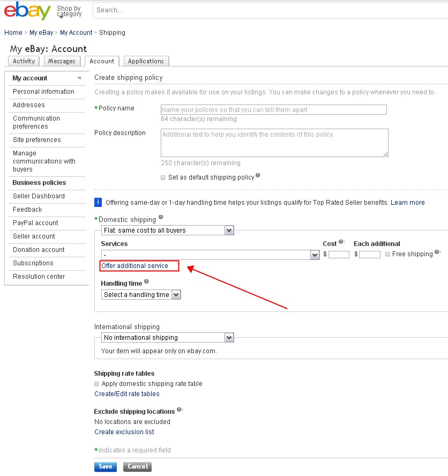Click Create exclusion list
The width and height of the screenshot is (448, 476).
click(124, 432)
